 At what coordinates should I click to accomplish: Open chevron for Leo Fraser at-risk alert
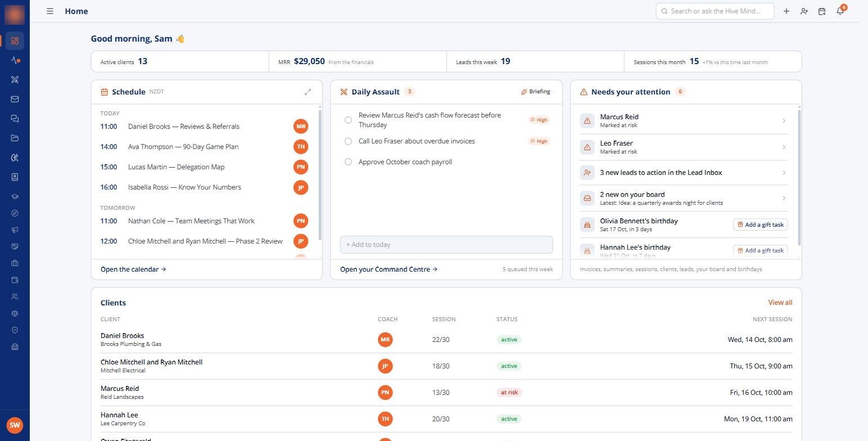784,147
